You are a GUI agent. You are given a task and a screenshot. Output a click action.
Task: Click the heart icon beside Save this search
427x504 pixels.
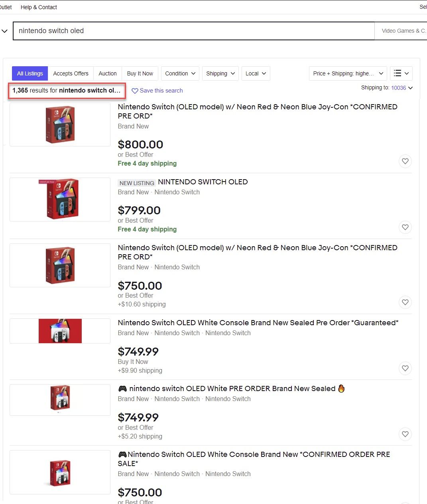point(136,91)
